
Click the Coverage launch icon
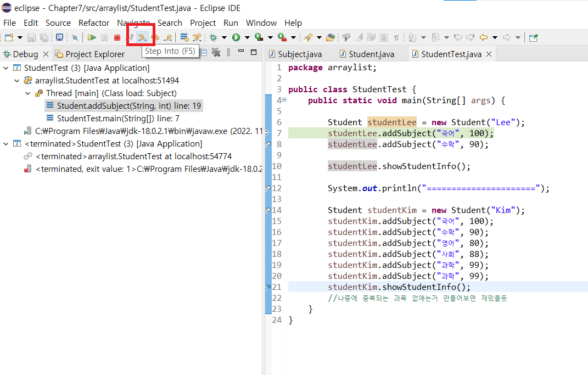[259, 37]
